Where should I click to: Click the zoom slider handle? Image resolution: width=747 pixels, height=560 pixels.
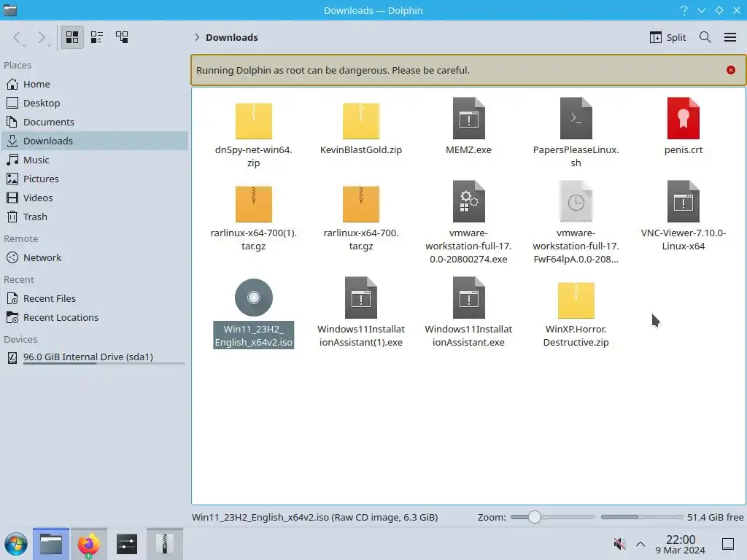[535, 517]
